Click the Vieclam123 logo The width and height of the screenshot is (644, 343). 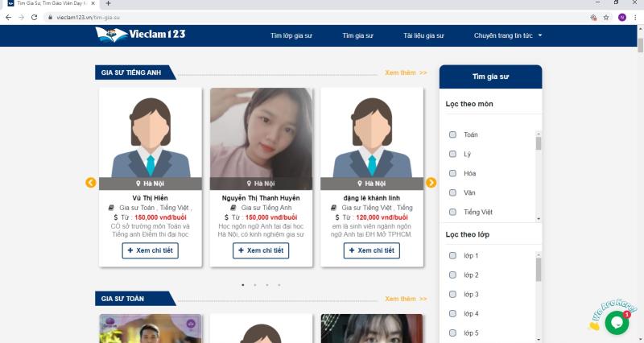[140, 35]
